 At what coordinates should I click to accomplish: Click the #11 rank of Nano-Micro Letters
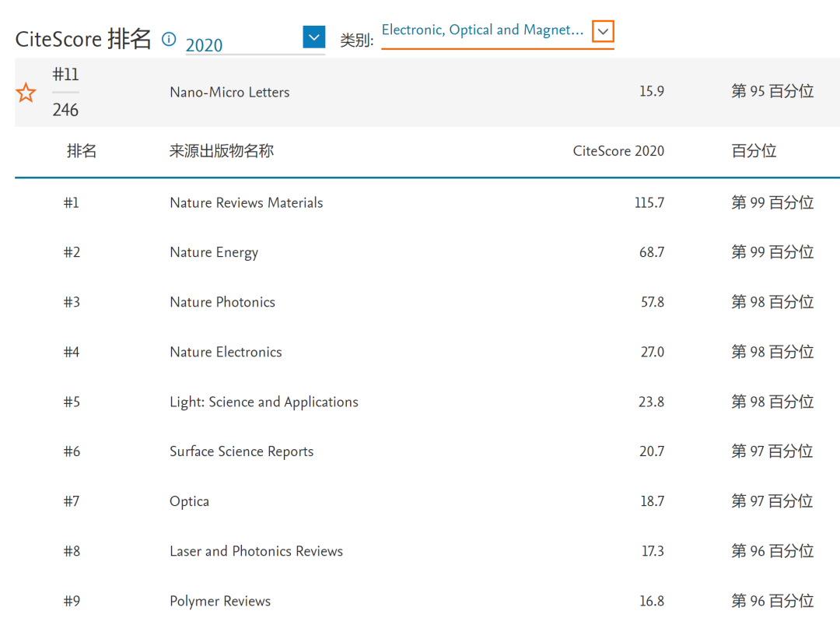pos(65,75)
